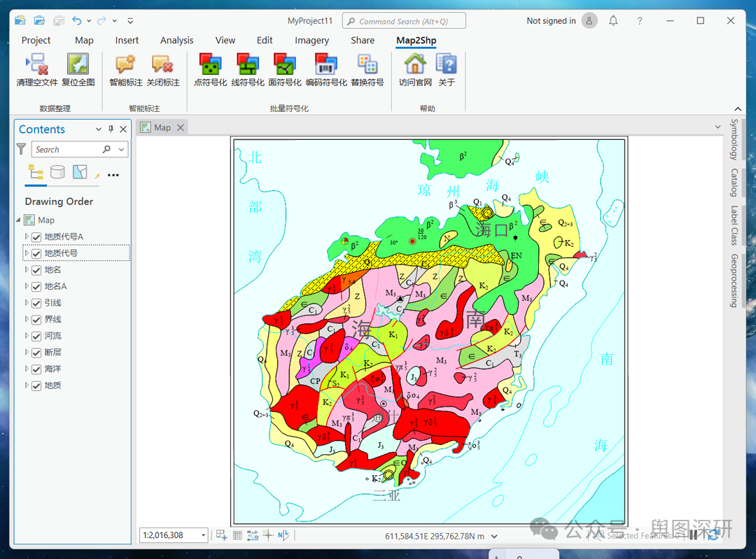756x559 pixels.
Task: Hide the 河流 layer via checkbox
Action: [37, 337]
